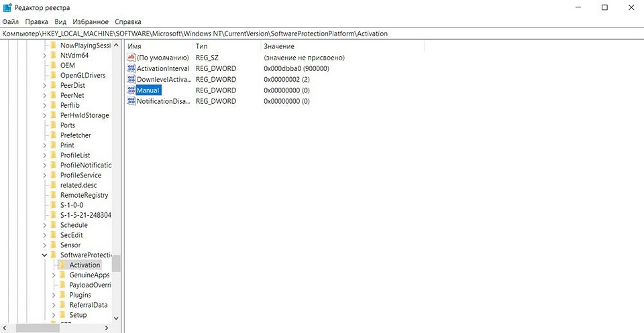Screen dimensions: 644x333
Task: Select the ProfileService tree key
Action: coord(80,175)
